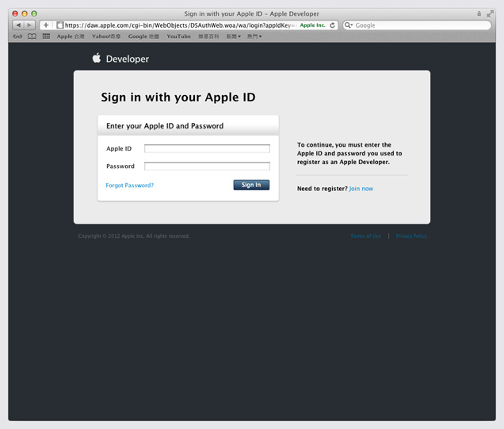Zoom the window with green button

pyautogui.click(x=34, y=13)
